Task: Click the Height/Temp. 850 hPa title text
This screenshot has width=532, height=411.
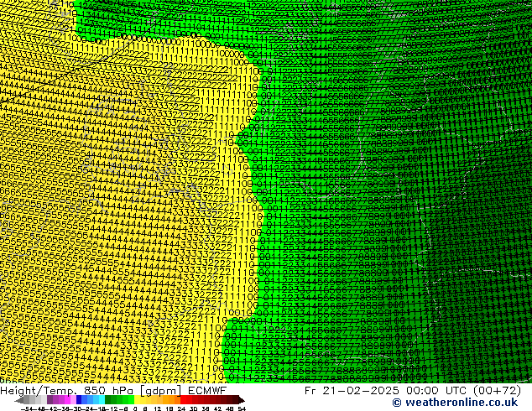Action: pos(69,391)
